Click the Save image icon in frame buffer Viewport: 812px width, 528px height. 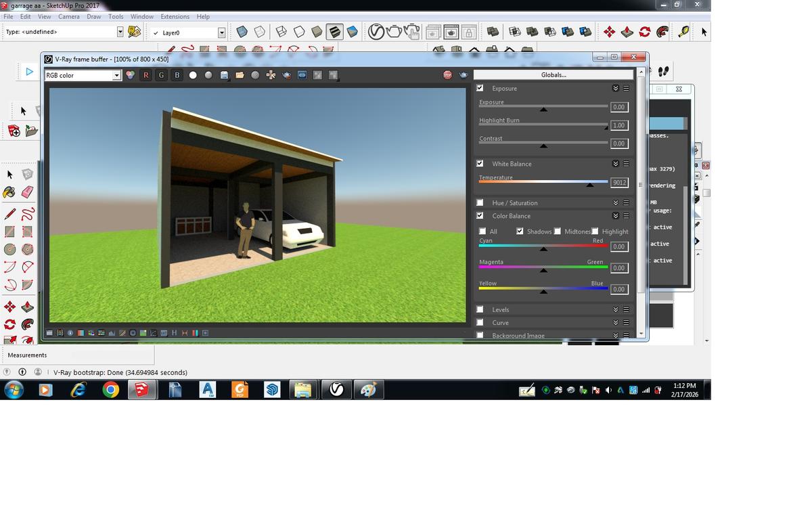pyautogui.click(x=224, y=75)
